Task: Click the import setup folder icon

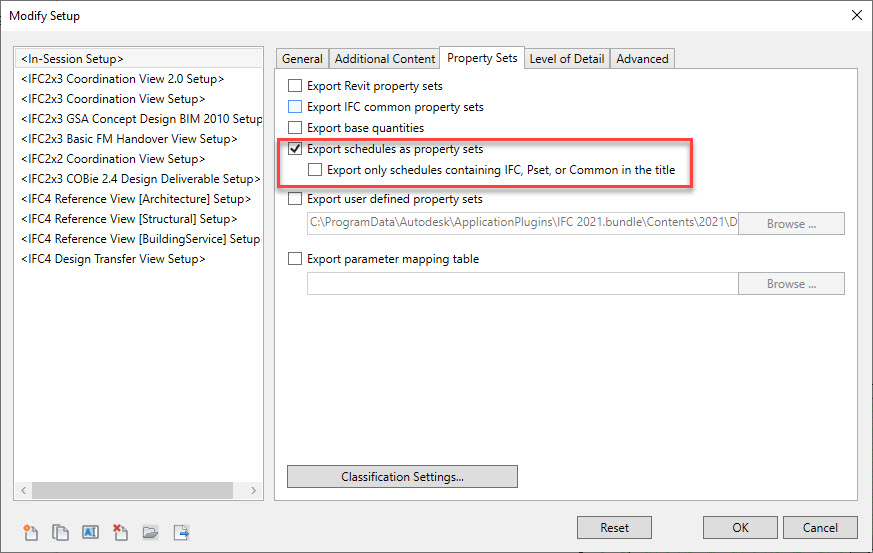Action: click(x=150, y=531)
